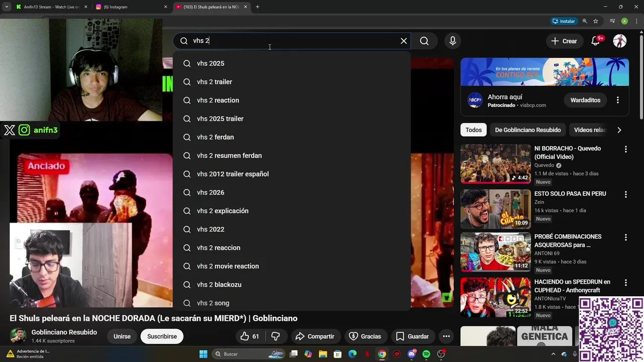Open the Chrome zoom magnifier icon
644x362 pixels.
point(585,21)
